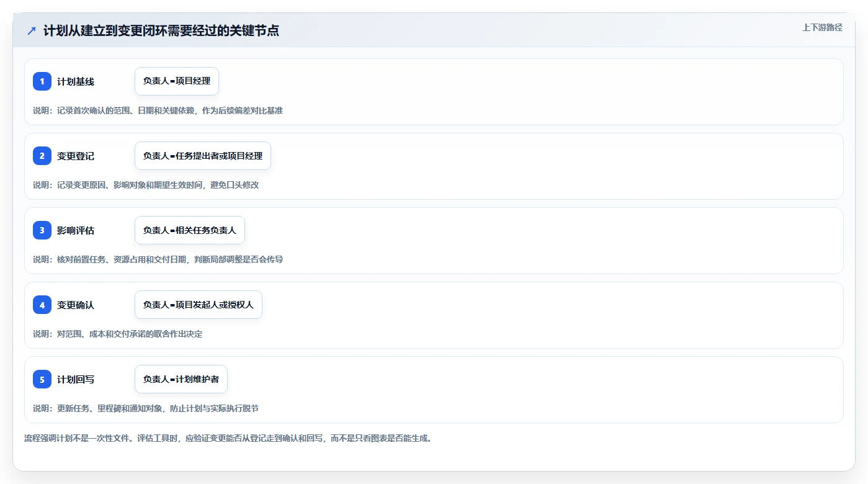Image resolution: width=868 pixels, height=484 pixels.
Task: Click the description starting 对范围、成本和交付承诺
Action: coord(117,334)
